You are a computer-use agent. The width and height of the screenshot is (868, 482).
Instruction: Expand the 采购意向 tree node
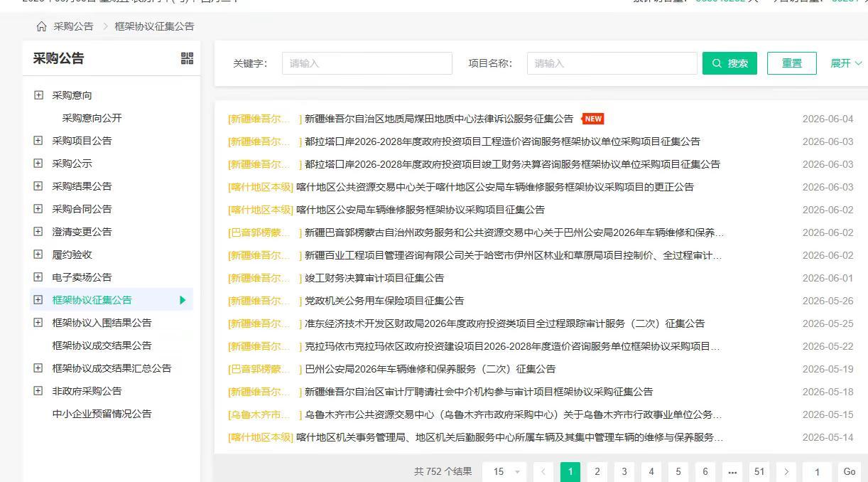click(x=38, y=95)
